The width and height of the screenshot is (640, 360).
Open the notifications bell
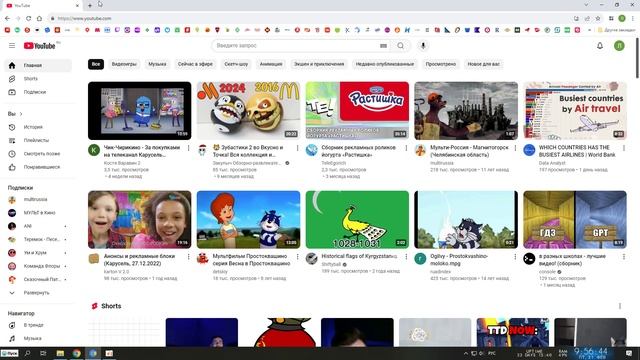point(600,46)
